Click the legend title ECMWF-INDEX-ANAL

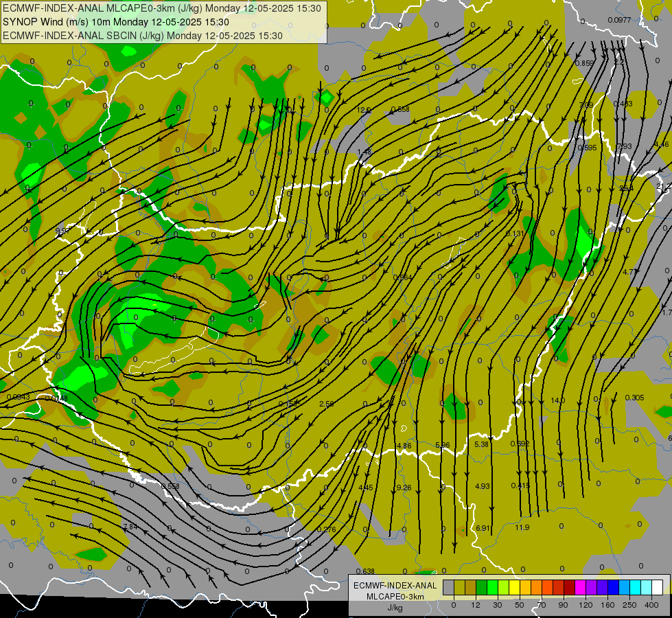(395, 586)
